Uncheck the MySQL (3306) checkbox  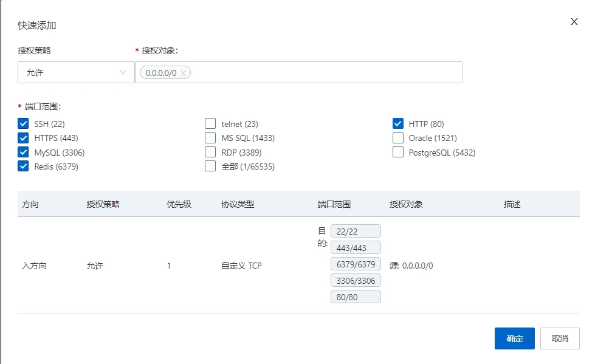(x=24, y=153)
